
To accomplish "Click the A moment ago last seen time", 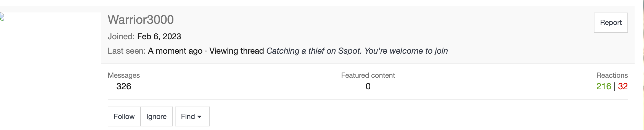I will click(175, 51).
